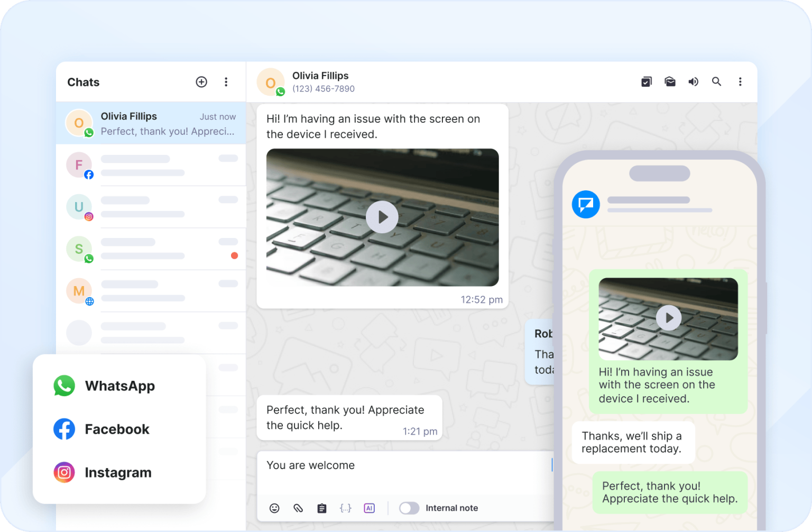Image resolution: width=812 pixels, height=532 pixels.
Task: Open the conversation three-dot options menu
Action: point(740,81)
